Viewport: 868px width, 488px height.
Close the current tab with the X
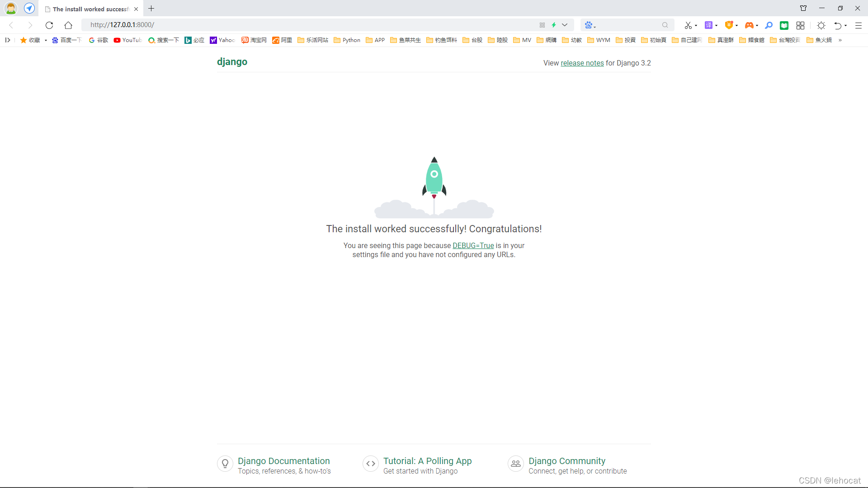coord(136,9)
